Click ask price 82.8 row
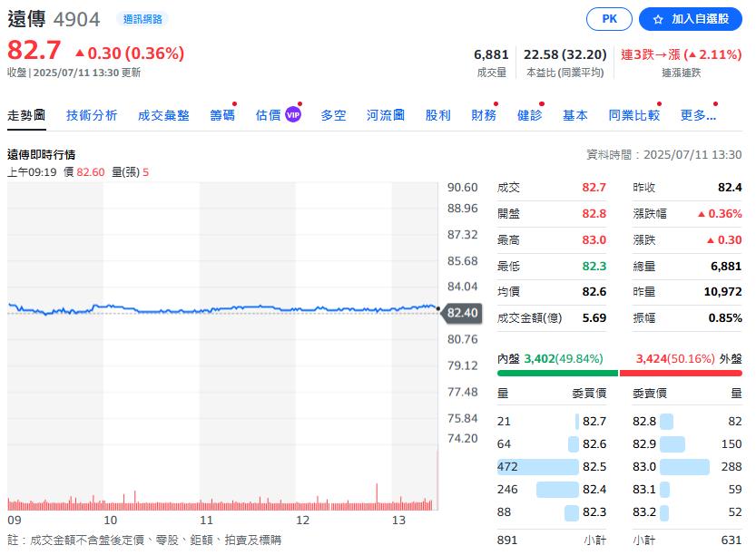The width and height of the screenshot is (756, 555). point(687,421)
